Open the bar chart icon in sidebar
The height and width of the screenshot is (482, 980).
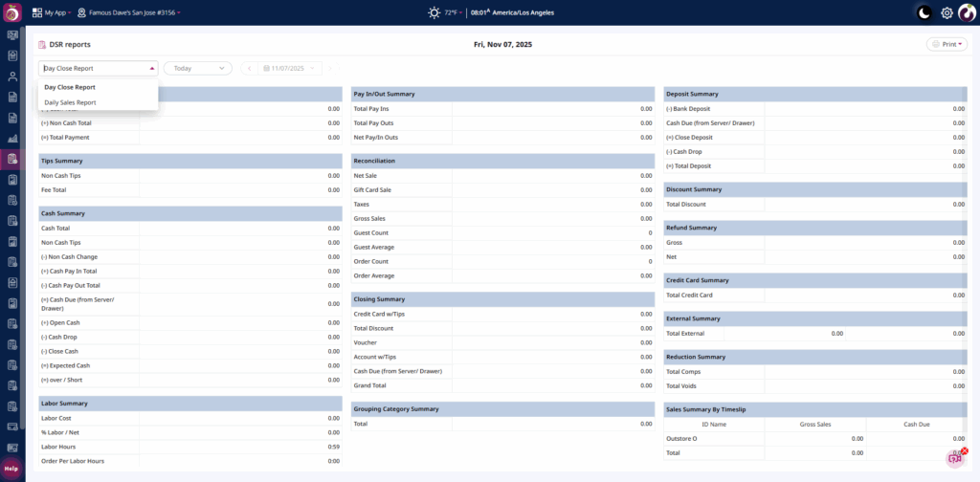[x=12, y=139]
